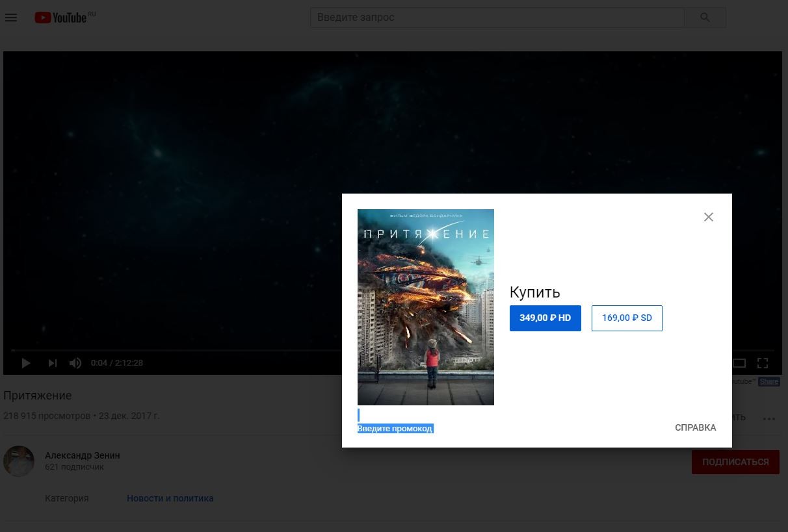This screenshot has height=532, width=788.
Task: Open Александр Зенин channel avatar
Action: tap(19, 461)
